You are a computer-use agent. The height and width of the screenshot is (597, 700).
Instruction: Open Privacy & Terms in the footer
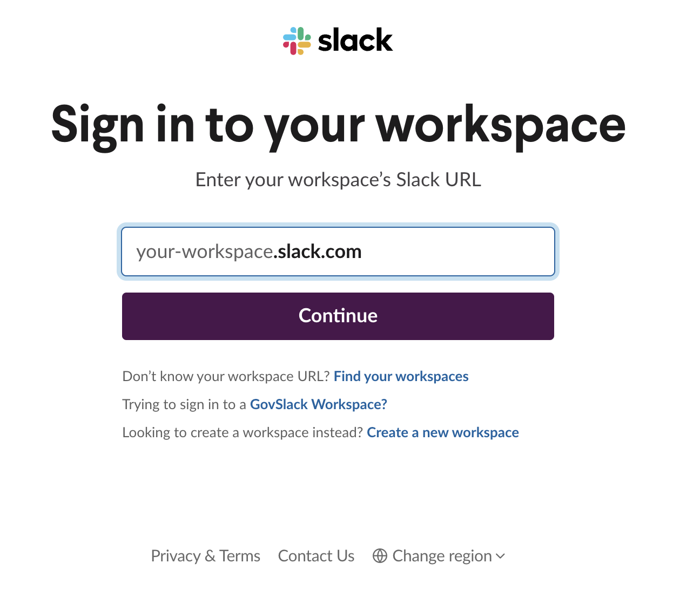coord(205,556)
